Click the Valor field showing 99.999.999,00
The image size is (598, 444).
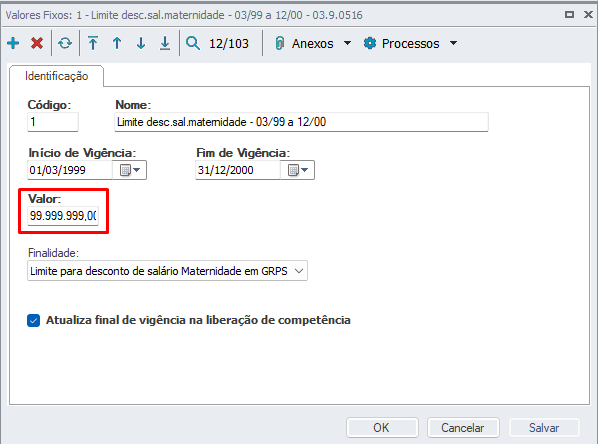coord(63,216)
